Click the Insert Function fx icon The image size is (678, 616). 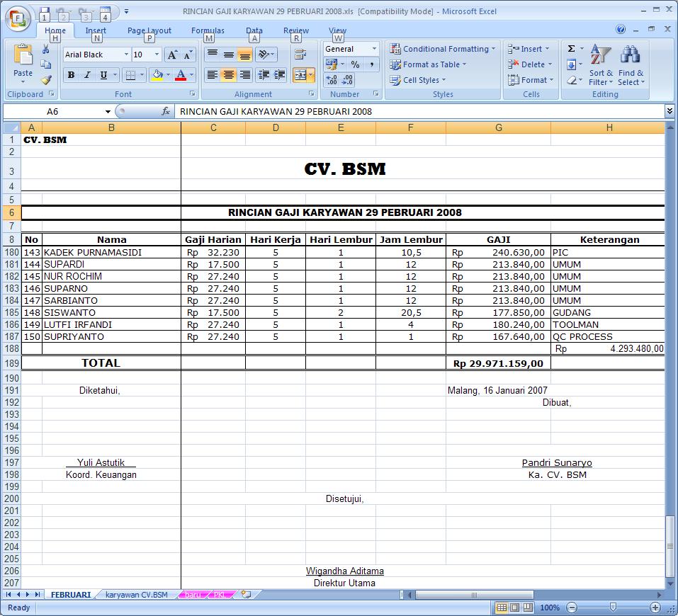tap(166, 112)
